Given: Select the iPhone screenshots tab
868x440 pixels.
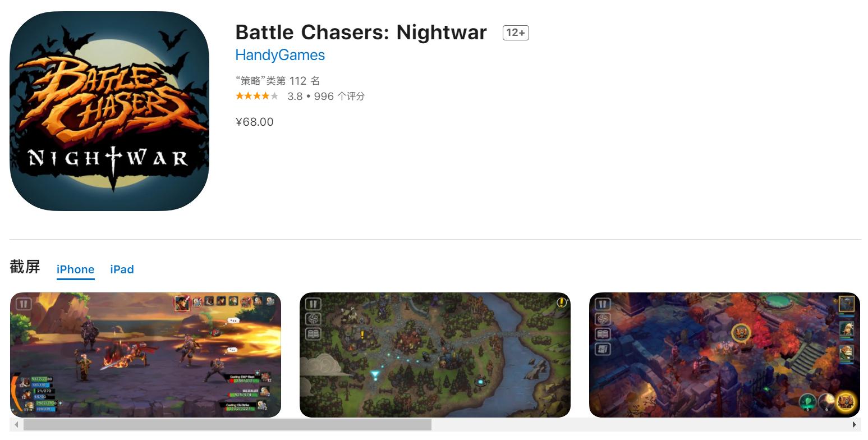Looking at the screenshot, I should (75, 269).
